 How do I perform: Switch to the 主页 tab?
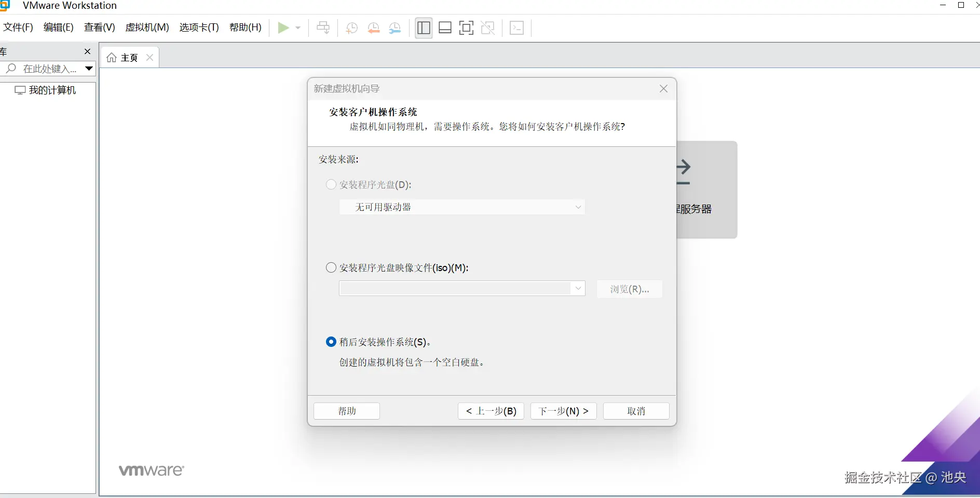tap(128, 57)
